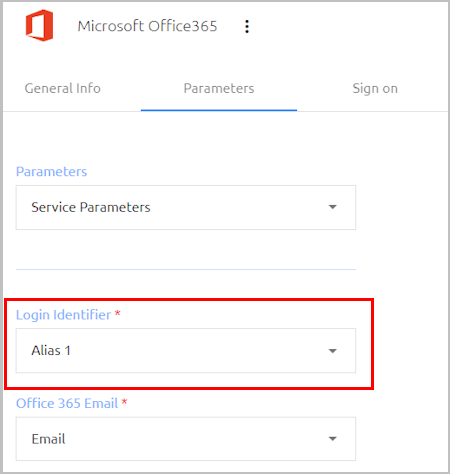Click the Microsoft Office365 title text
Screen dimensions: 450x474
pos(147,26)
